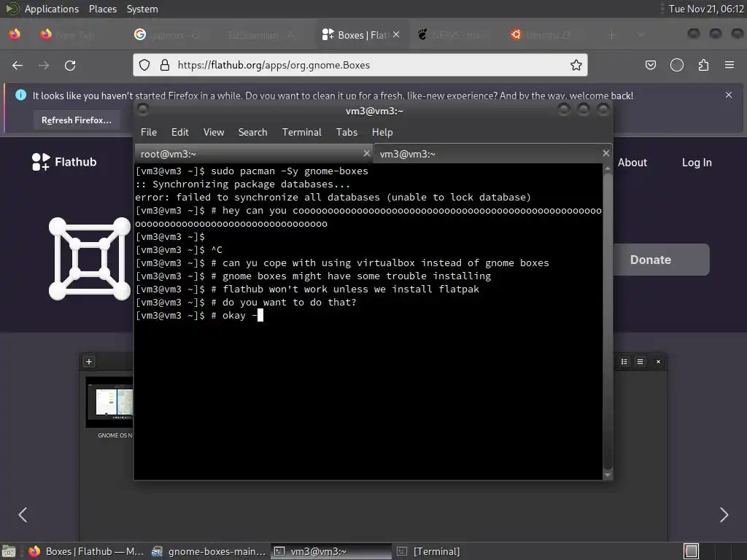This screenshot has height=560, width=747.
Task: Open the Applications menu in top panel
Action: (52, 9)
